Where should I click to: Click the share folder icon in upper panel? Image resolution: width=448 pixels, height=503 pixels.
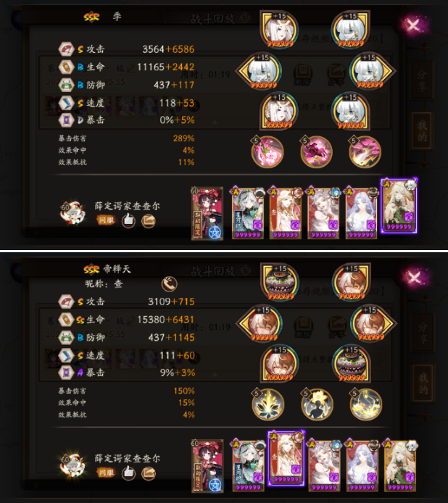pyautogui.click(x=149, y=220)
